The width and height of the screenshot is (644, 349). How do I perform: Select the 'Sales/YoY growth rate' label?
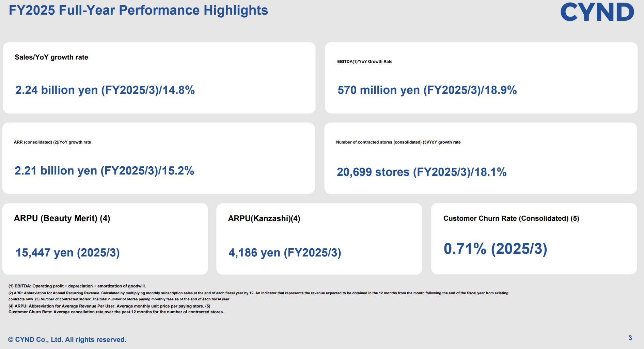tap(51, 57)
